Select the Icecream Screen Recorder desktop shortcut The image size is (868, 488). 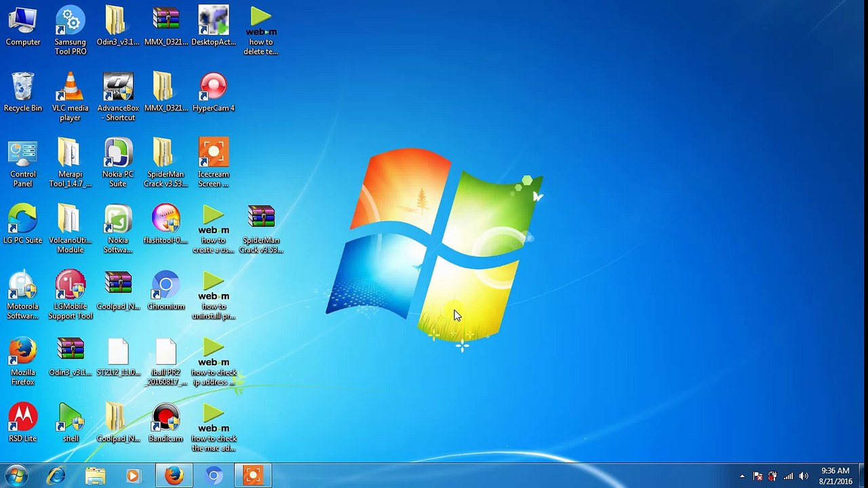(214, 163)
